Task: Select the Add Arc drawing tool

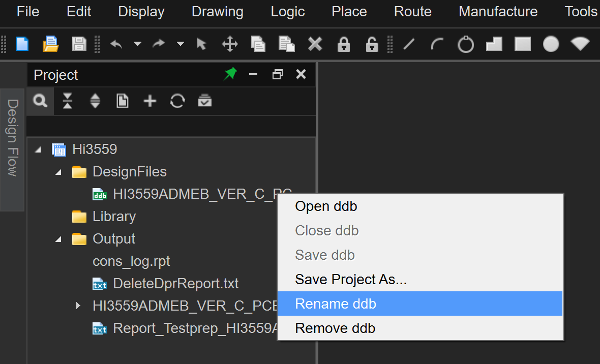Action: (x=437, y=44)
